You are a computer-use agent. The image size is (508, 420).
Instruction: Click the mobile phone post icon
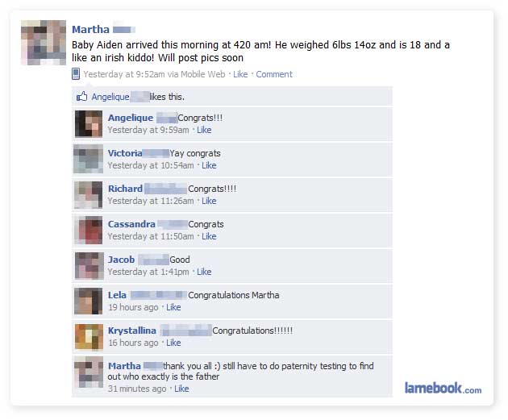click(76, 74)
